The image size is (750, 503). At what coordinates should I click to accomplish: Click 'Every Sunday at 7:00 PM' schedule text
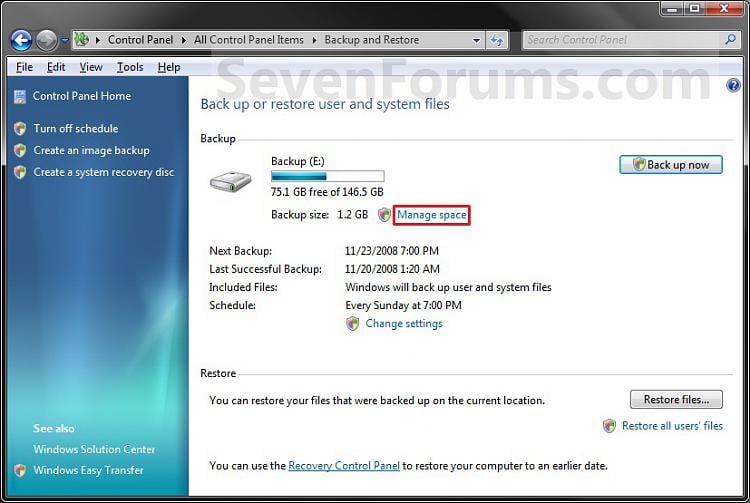(403, 306)
